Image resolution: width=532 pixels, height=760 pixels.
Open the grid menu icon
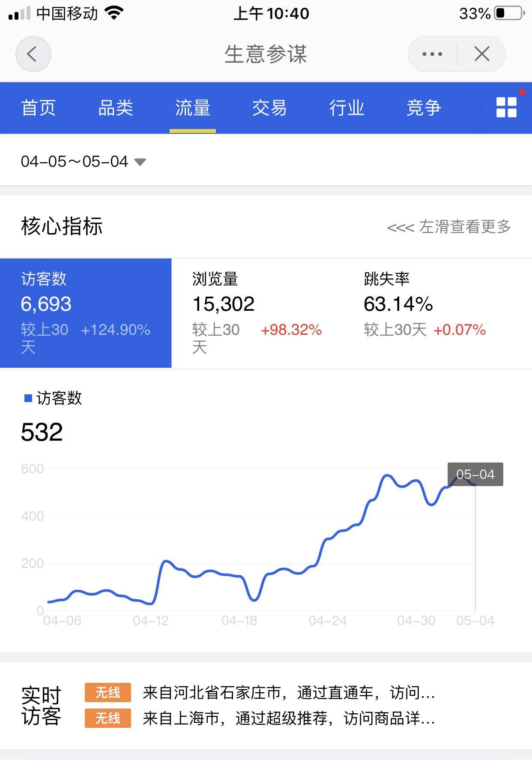point(506,107)
